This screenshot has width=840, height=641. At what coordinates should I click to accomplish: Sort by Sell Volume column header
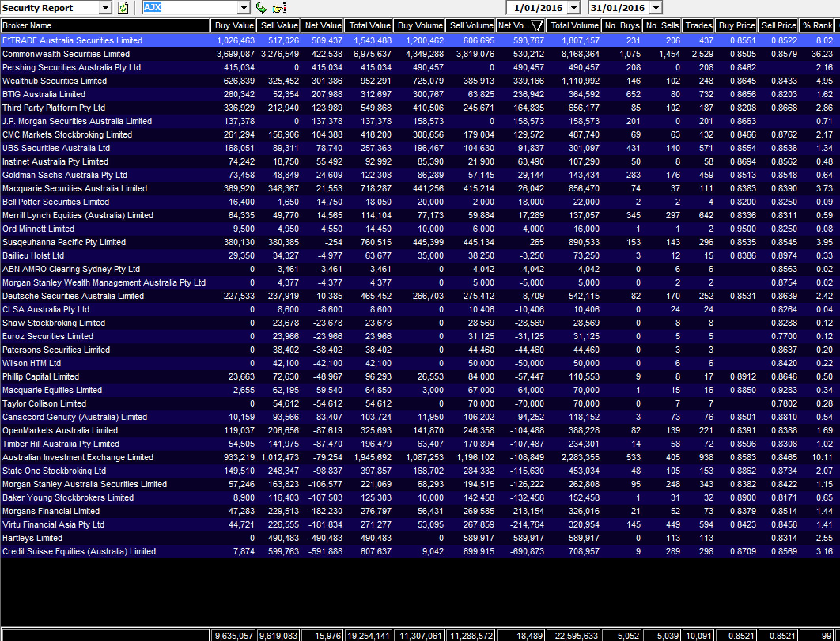(x=471, y=26)
